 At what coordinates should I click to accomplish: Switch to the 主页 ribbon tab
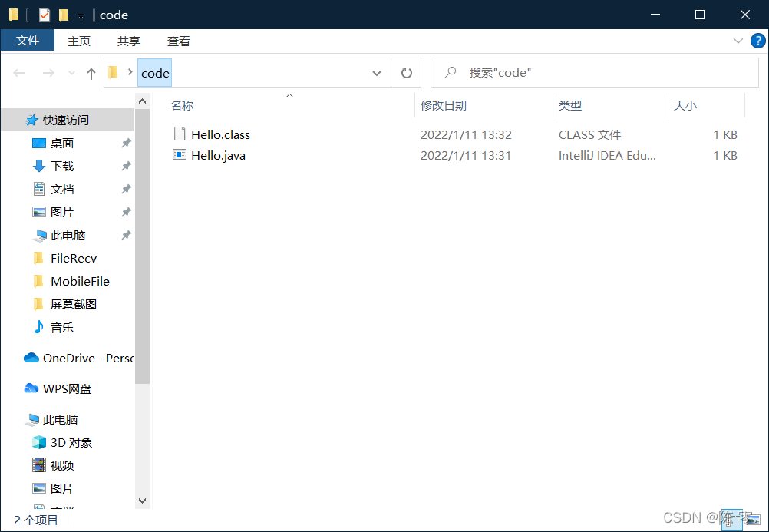pos(79,41)
